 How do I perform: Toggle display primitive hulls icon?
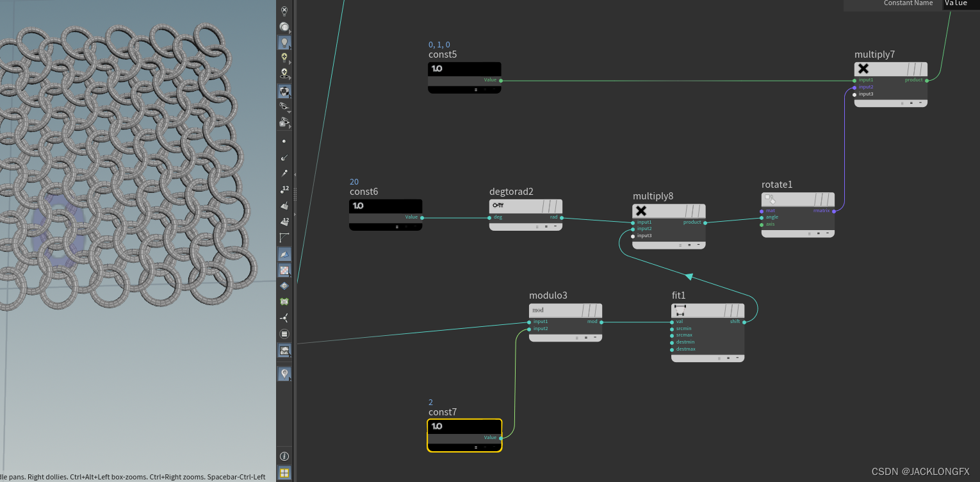pyautogui.click(x=284, y=238)
